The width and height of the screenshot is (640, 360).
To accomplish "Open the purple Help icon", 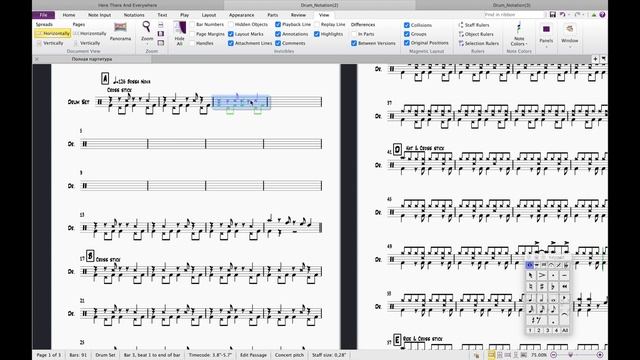I will (602, 15).
